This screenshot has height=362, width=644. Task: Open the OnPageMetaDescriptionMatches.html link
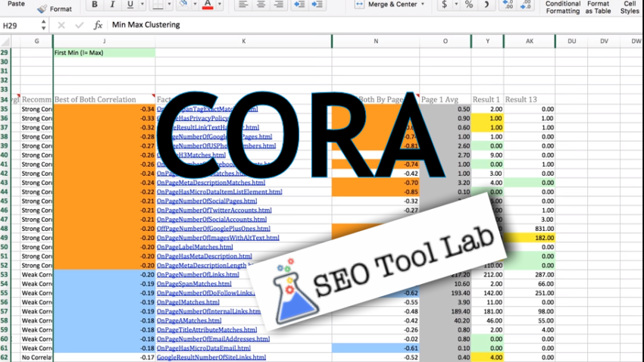click(x=211, y=183)
